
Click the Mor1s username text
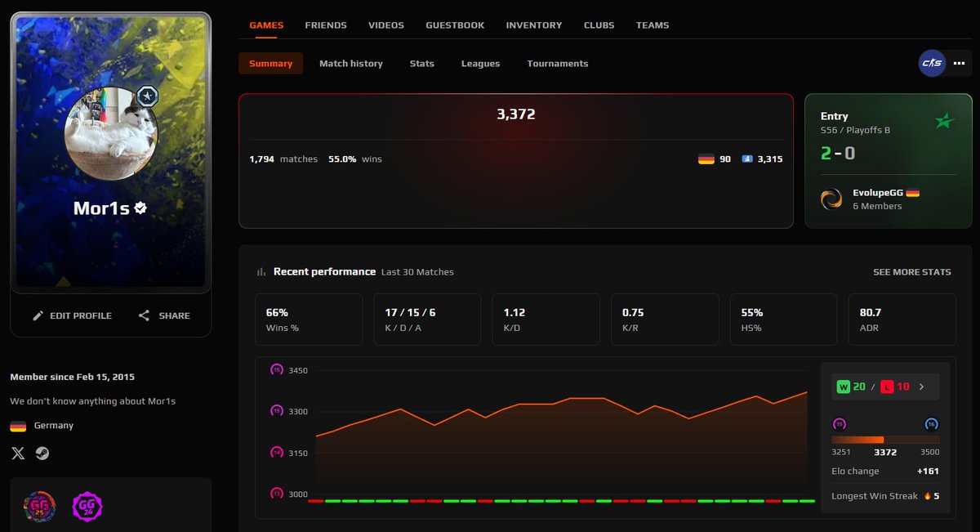pyautogui.click(x=101, y=208)
